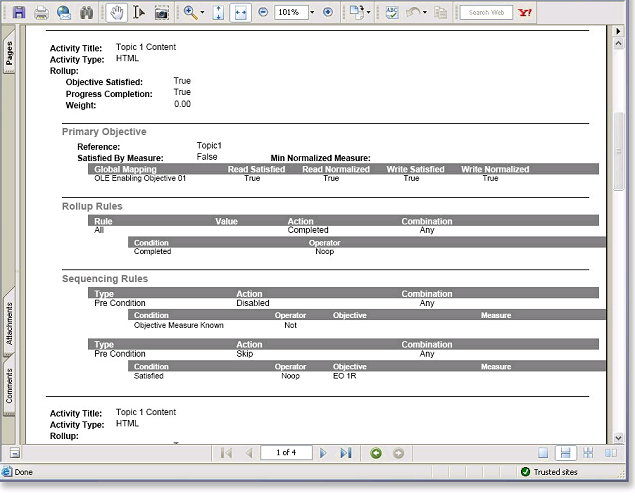Click 'OLE Enabling Objective 01' cell

tap(140, 179)
